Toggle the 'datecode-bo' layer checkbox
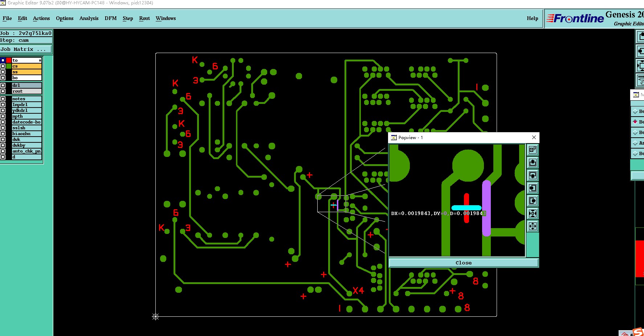This screenshot has width=644, height=336. click(x=3, y=122)
